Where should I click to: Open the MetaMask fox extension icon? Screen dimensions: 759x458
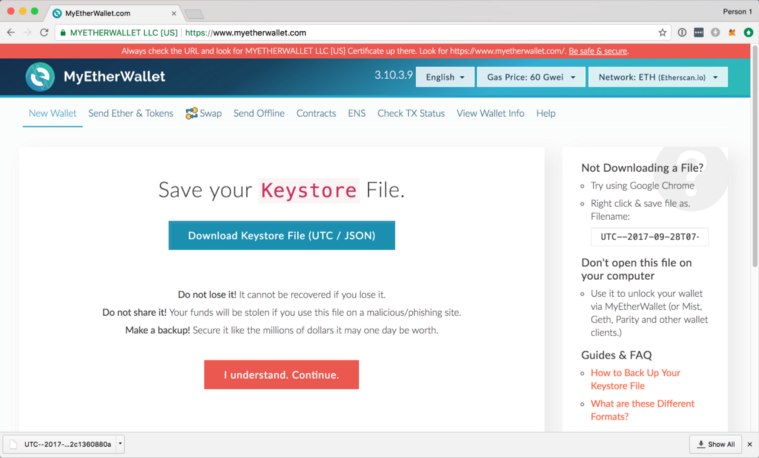click(732, 32)
